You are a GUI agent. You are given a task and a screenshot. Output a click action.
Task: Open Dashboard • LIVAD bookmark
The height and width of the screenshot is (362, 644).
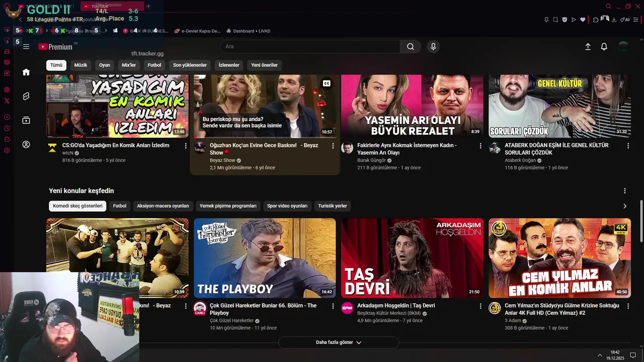(248, 31)
